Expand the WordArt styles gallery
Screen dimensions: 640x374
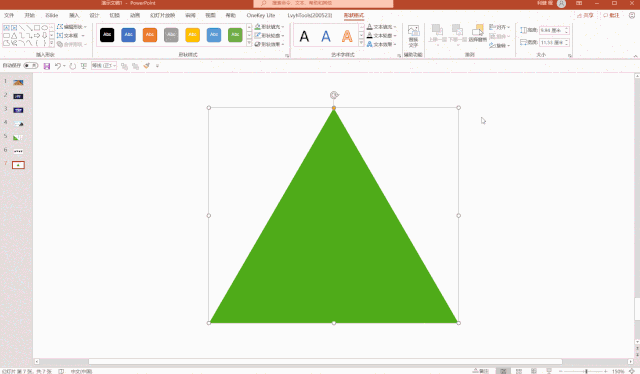[x=361, y=43]
